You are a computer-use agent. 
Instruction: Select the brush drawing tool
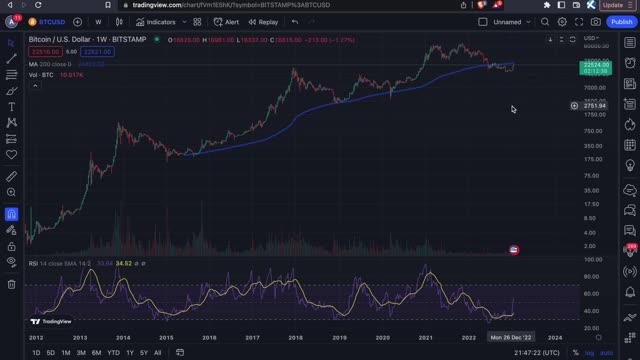(x=11, y=91)
